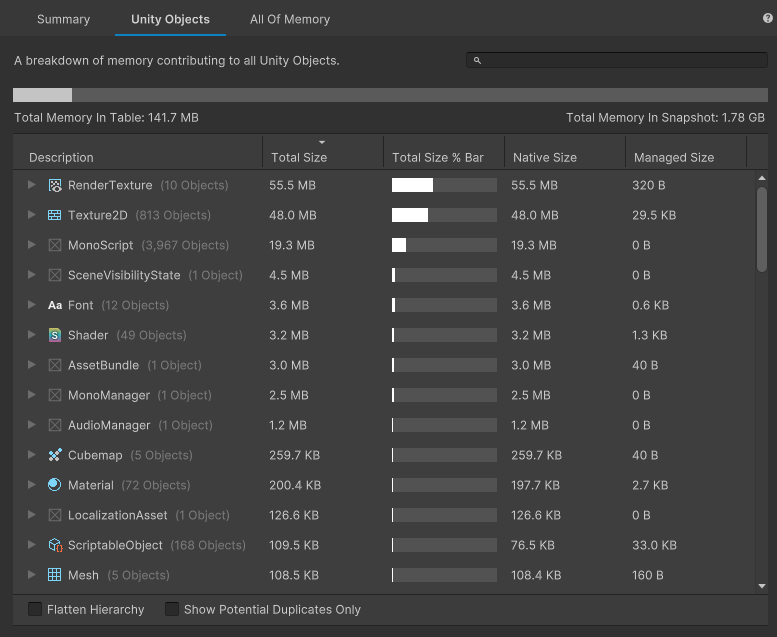The height and width of the screenshot is (637, 777).
Task: Switch to the Summary tab
Action: pyautogui.click(x=63, y=19)
